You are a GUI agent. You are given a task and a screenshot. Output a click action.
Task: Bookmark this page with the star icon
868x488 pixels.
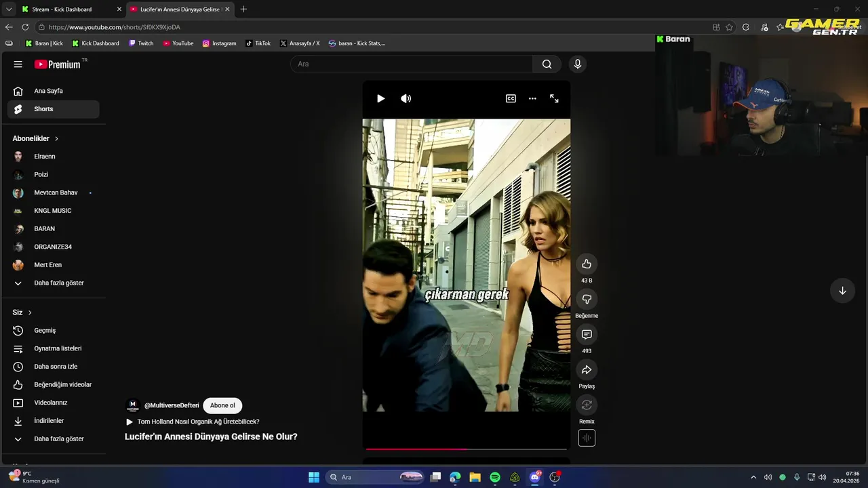point(729,27)
